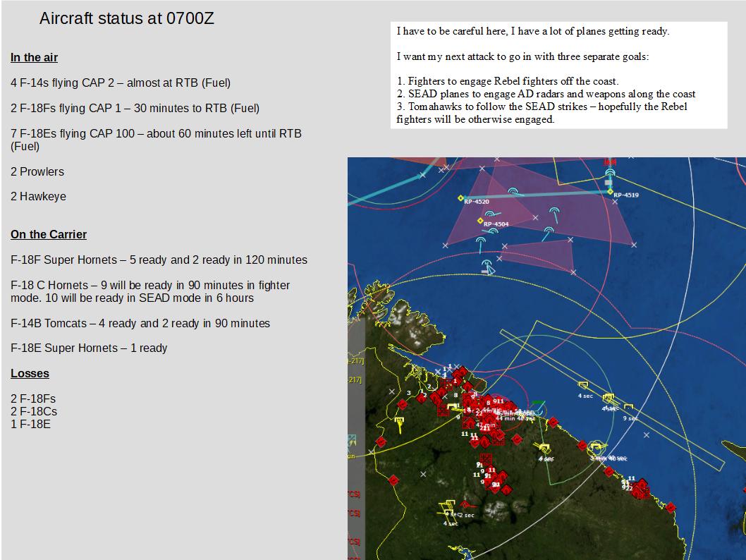Screen dimensions: 746x560
Task: Click goal 3 'Tomahawks to follow the SEAD strikes'
Action: 542,113
